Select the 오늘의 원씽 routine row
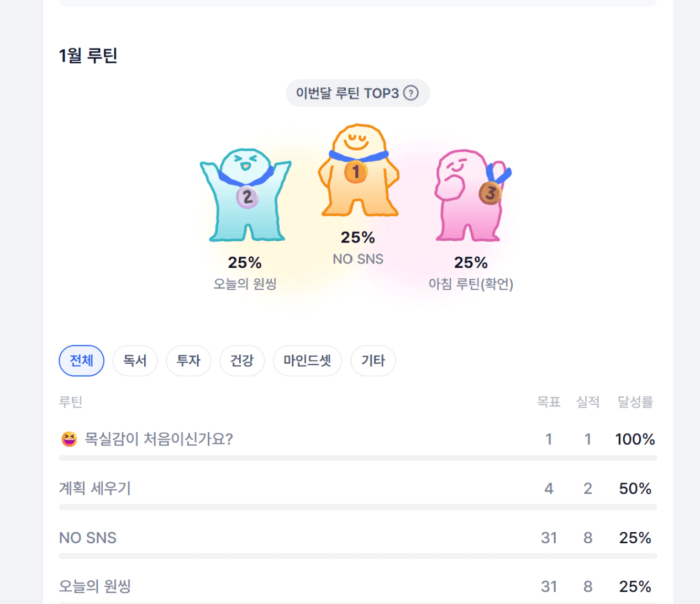700x604 pixels. click(x=95, y=586)
